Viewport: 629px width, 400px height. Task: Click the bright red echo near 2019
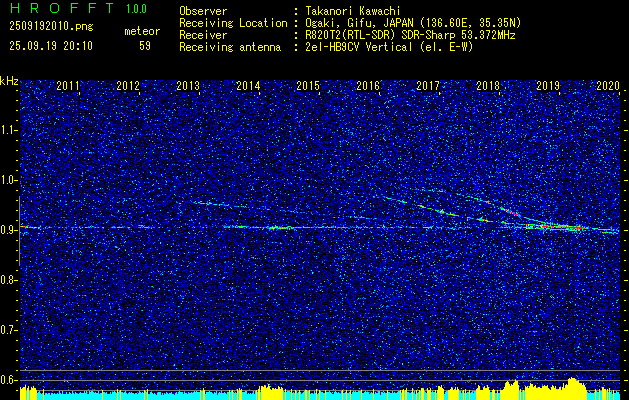pos(556,227)
